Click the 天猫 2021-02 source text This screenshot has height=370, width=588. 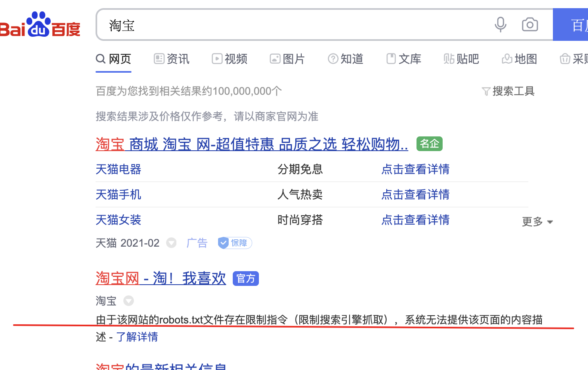pyautogui.click(x=127, y=243)
